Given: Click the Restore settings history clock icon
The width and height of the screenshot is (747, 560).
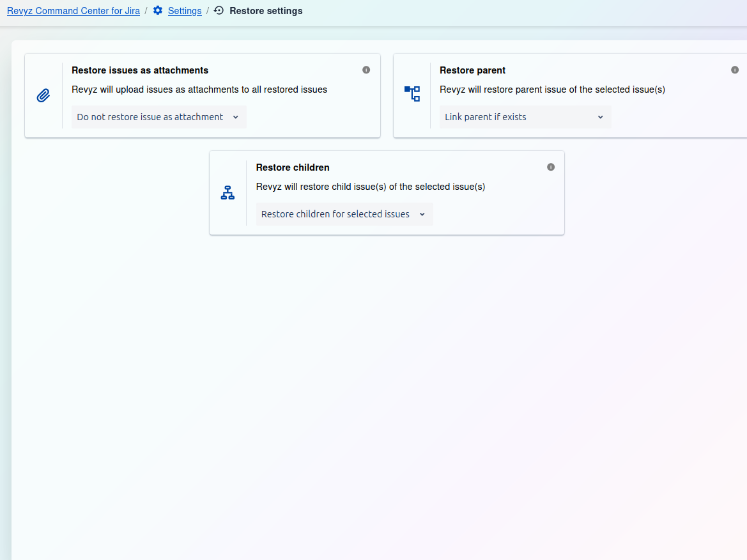Looking at the screenshot, I should (x=219, y=11).
